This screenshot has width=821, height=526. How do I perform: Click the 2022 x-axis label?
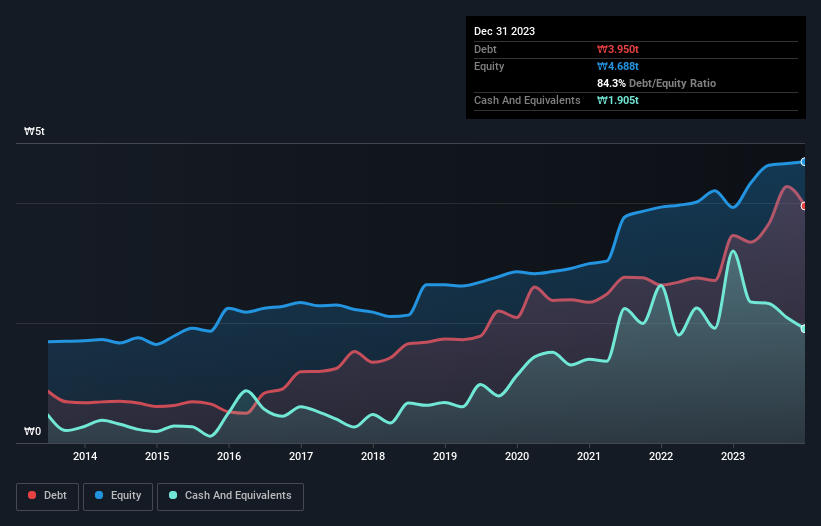(661, 456)
